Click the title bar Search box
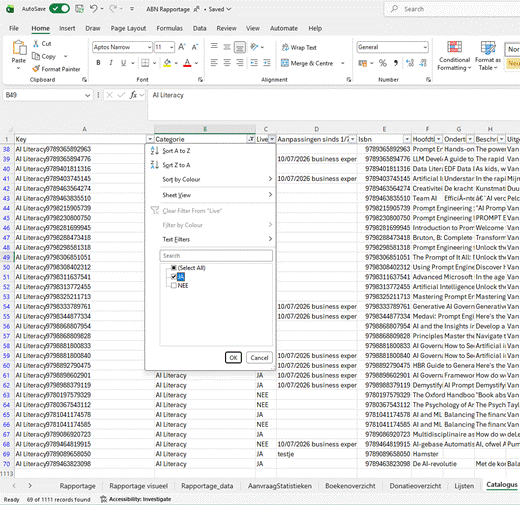 [x=452, y=9]
